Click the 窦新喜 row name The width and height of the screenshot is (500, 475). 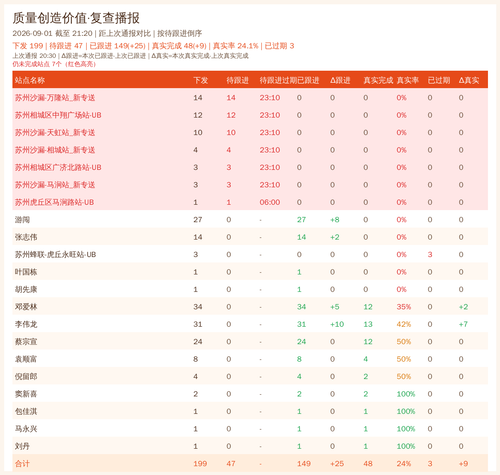[26, 394]
